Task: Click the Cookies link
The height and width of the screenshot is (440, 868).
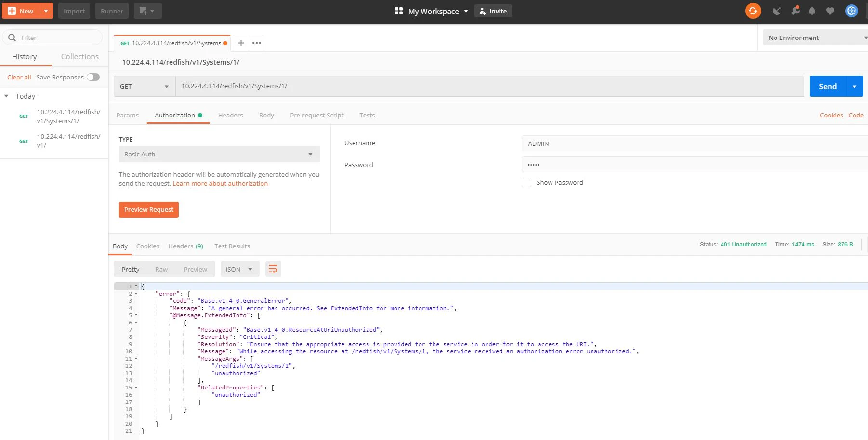Action: [831, 116]
